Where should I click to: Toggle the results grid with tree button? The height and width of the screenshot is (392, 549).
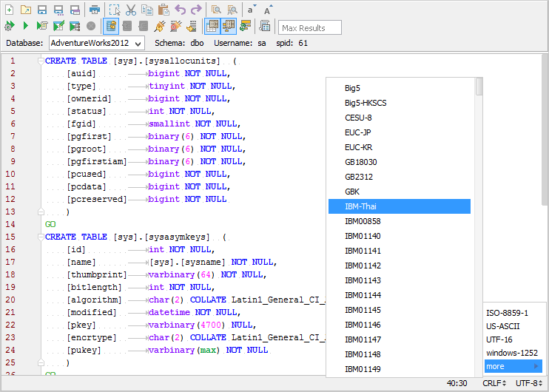[229, 26]
